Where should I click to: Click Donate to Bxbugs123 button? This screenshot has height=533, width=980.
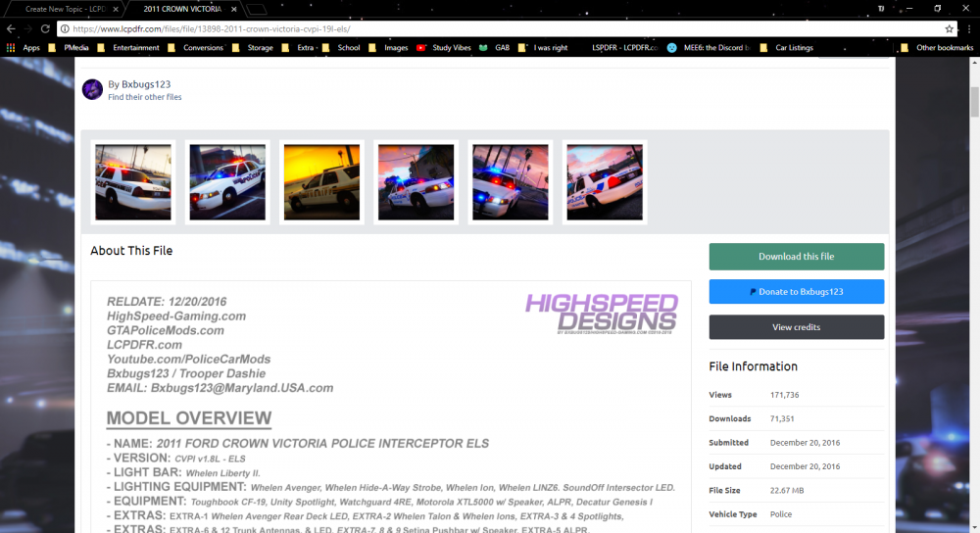pos(796,292)
